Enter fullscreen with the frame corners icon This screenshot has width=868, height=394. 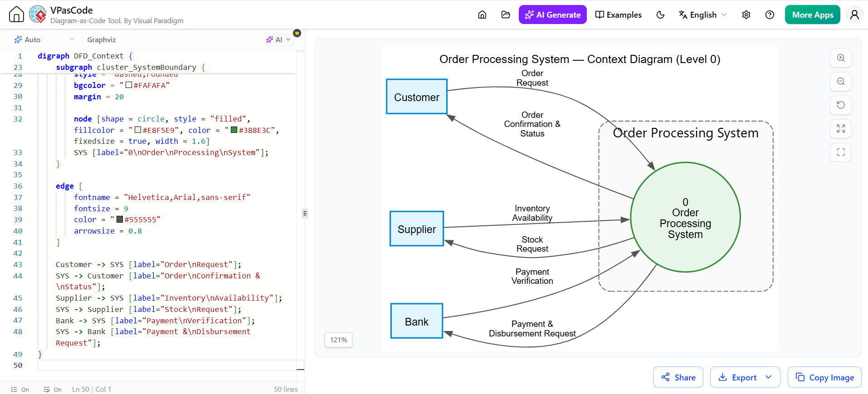[x=841, y=152]
